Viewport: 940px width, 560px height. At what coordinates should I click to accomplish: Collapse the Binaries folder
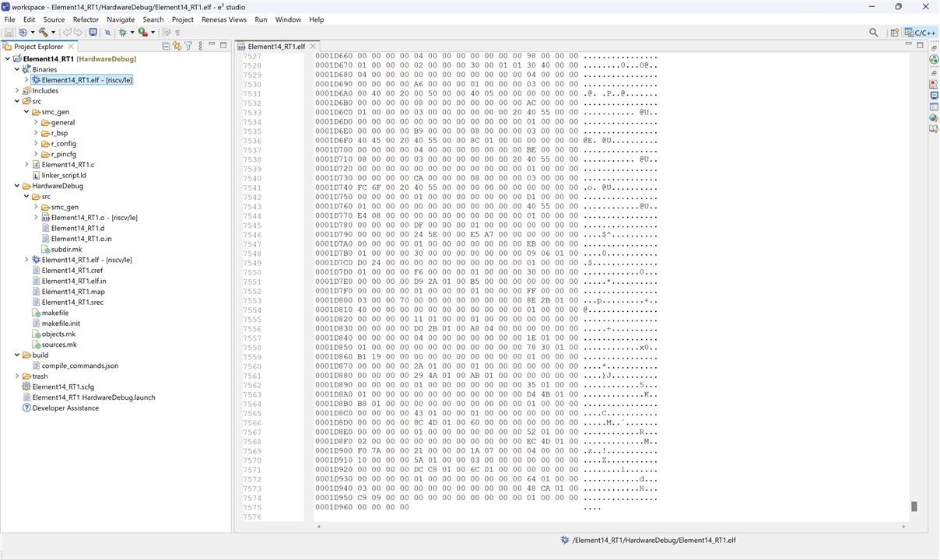(17, 69)
